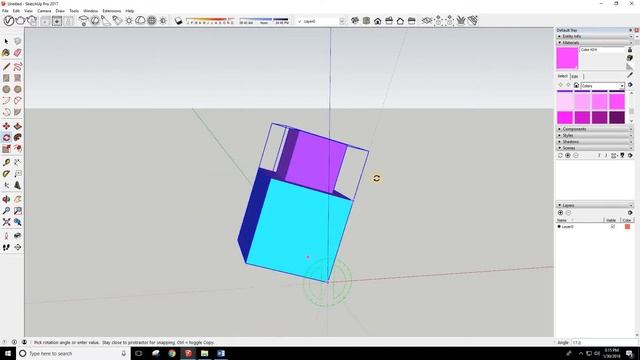
Task: Collapse the Materials panel
Action: pyautogui.click(x=595, y=42)
